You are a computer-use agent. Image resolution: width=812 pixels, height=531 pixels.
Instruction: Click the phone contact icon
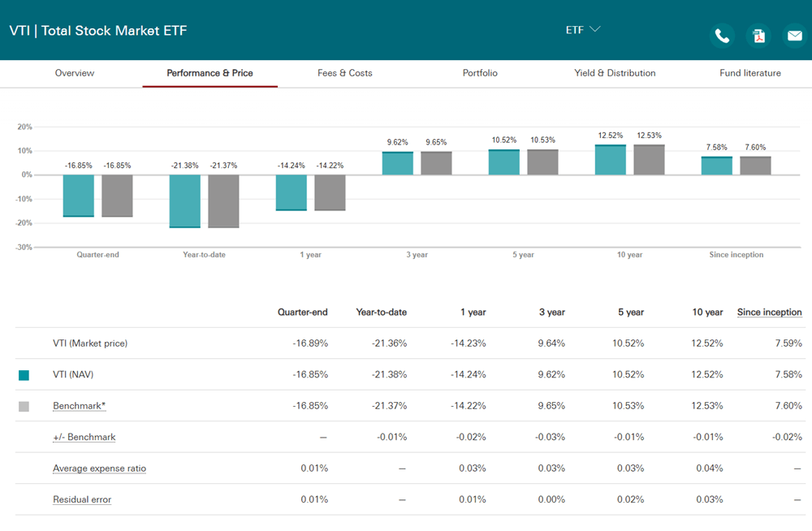pos(722,36)
